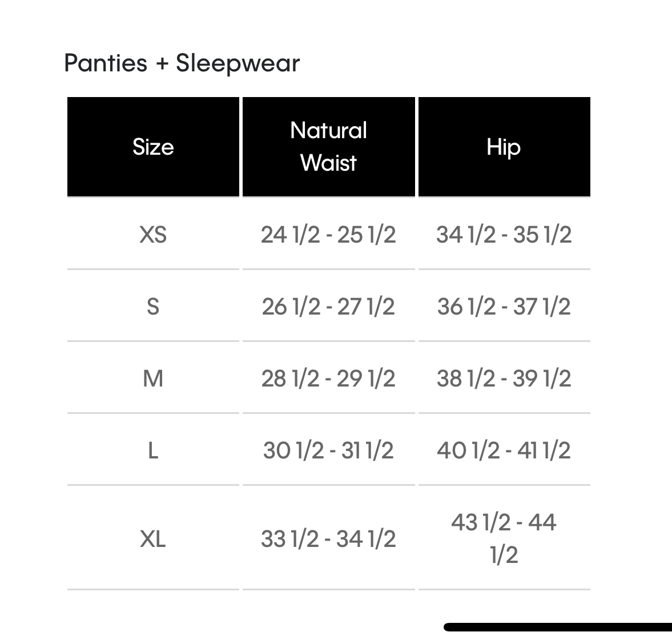Select the L size row label
This screenshot has width=672, height=632.
point(153,450)
